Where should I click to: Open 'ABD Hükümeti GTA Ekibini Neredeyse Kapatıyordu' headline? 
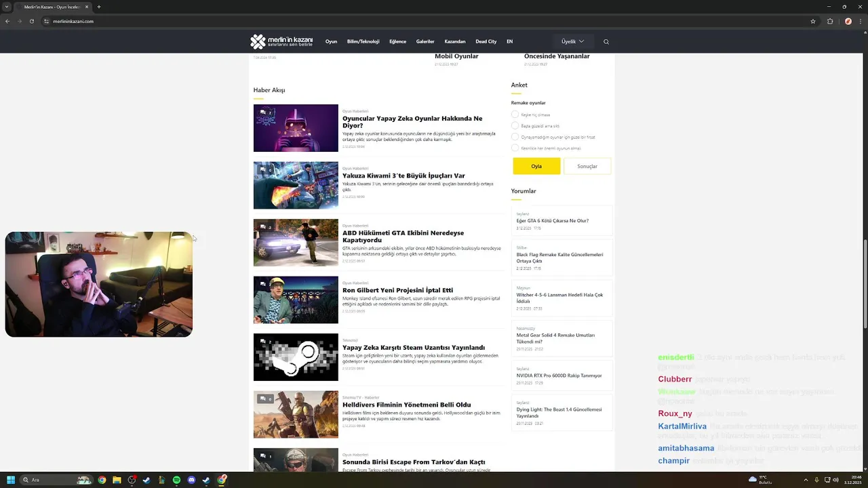pos(403,237)
